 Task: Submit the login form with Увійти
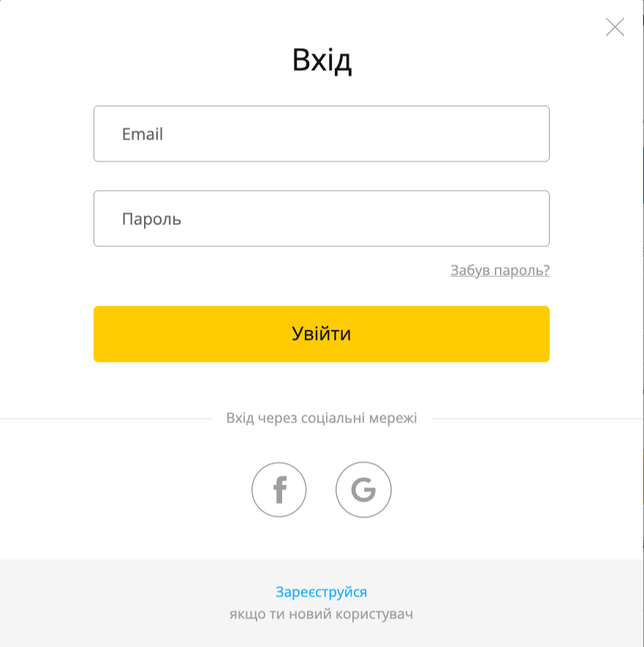pyautogui.click(x=322, y=334)
